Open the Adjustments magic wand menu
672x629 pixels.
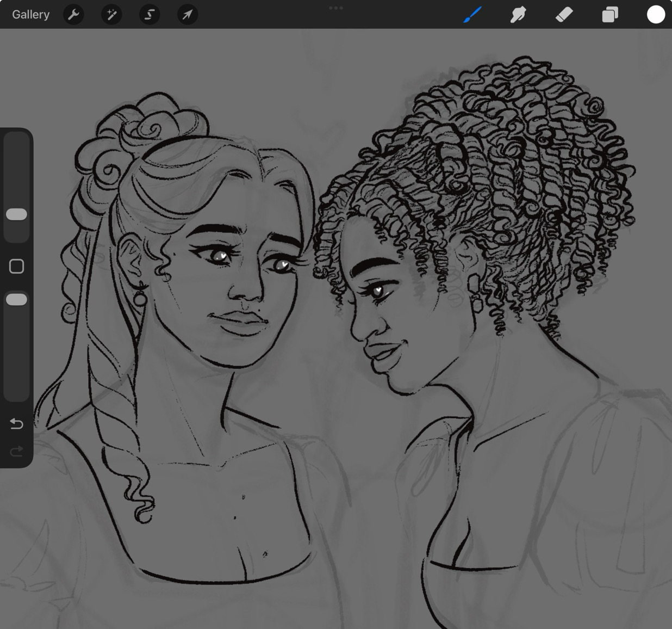(x=111, y=15)
